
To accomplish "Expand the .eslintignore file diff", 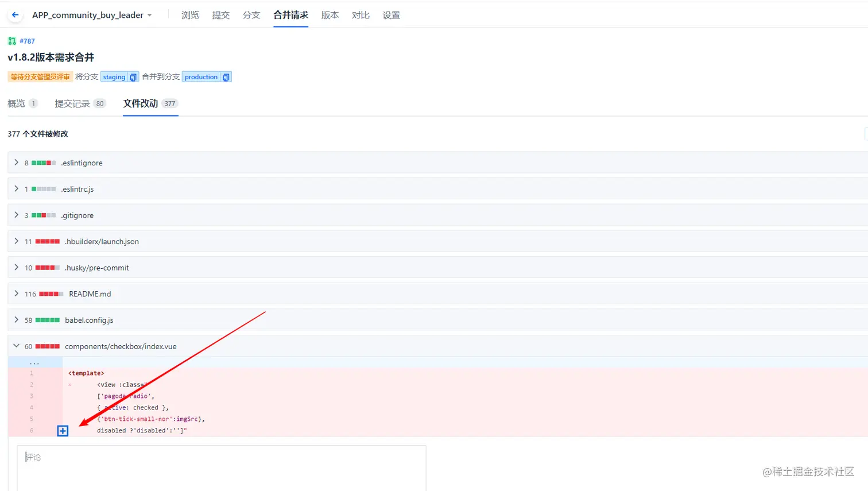I will point(16,163).
